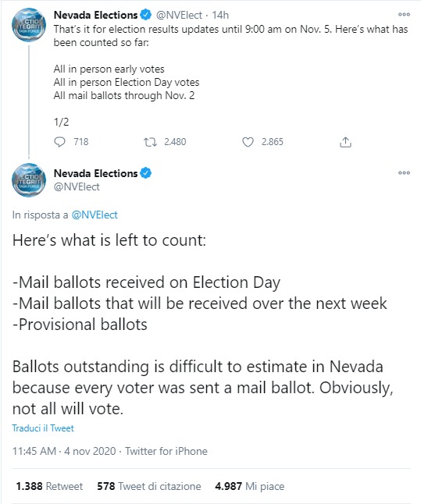Image resolution: width=421 pixels, height=504 pixels.
Task: Open the Nevada Elections avatar on the reply tweet
Action: point(29,180)
